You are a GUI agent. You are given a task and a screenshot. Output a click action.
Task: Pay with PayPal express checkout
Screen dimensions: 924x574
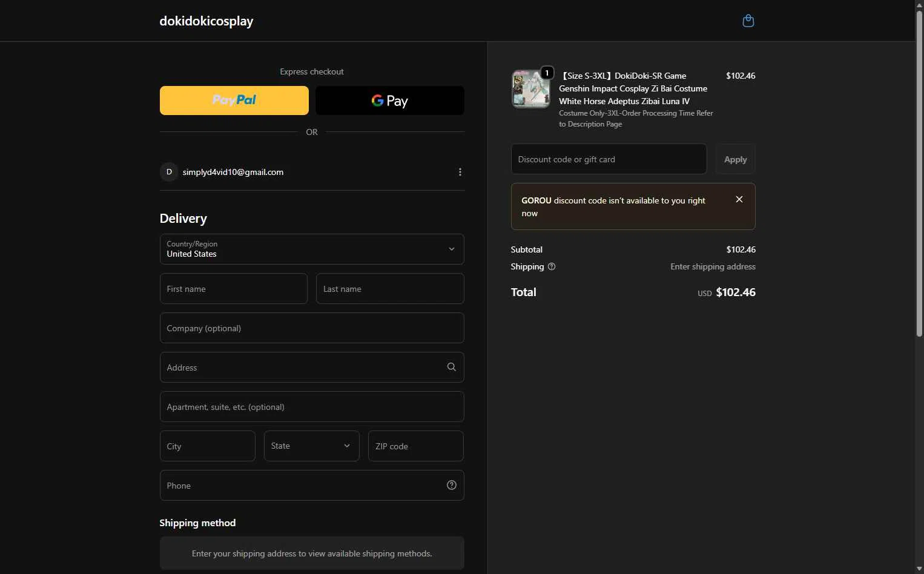pos(234,101)
